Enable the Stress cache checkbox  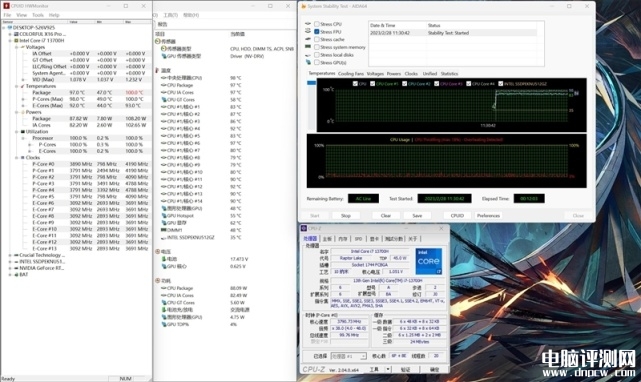pyautogui.click(x=316, y=39)
